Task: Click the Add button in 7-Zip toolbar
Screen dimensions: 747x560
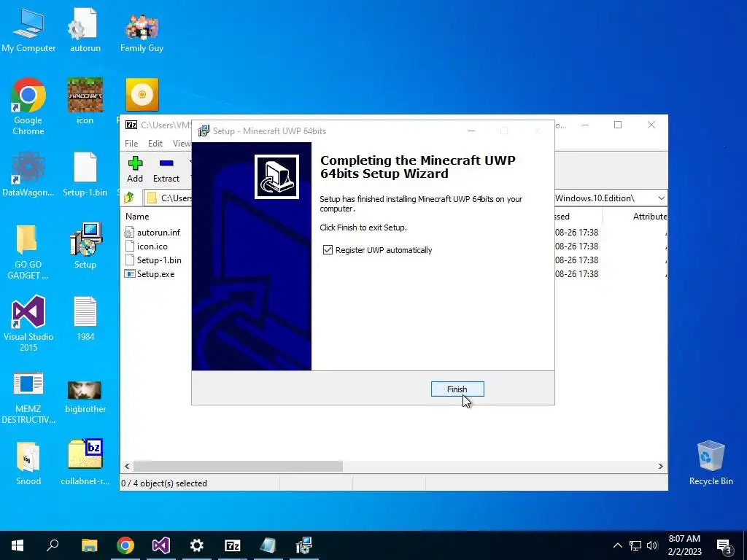Action: (135, 169)
